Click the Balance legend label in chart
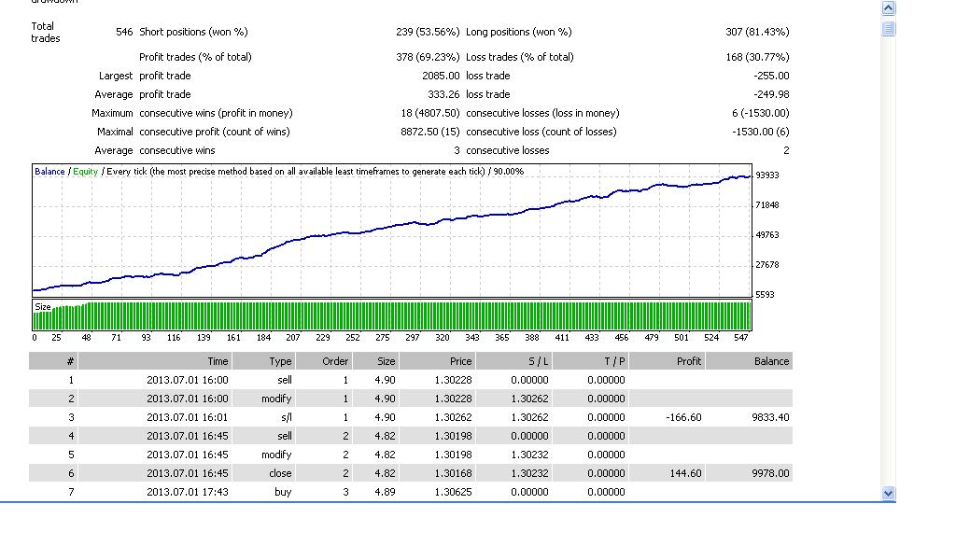This screenshot has width=956, height=560. click(x=49, y=171)
